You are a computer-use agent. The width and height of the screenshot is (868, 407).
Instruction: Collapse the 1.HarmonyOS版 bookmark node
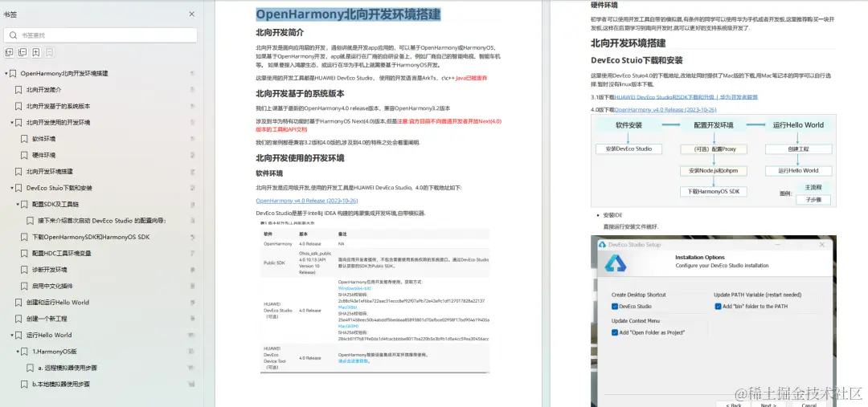tap(18, 352)
